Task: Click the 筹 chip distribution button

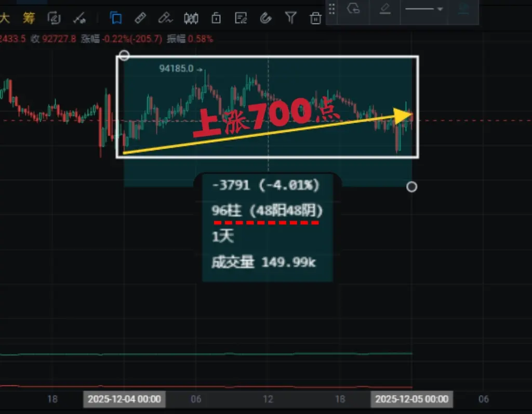Action: coord(29,18)
